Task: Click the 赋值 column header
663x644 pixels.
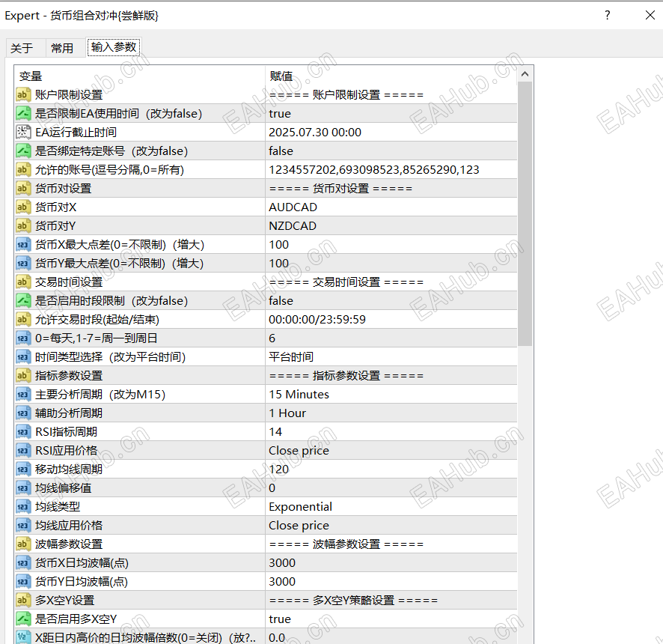Action: (391, 76)
